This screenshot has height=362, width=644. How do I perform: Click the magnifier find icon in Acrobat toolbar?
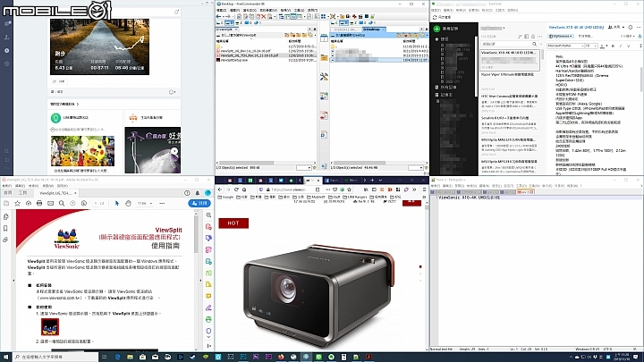point(62,203)
